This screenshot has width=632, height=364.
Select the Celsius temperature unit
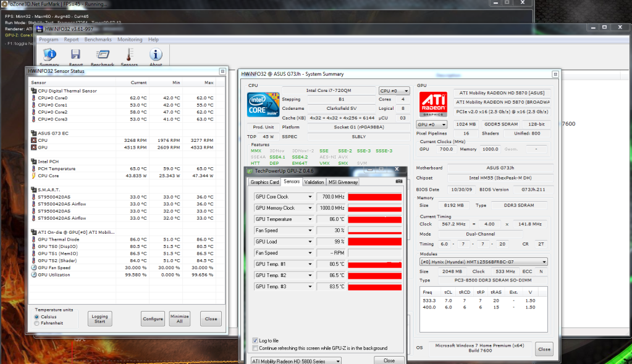[36, 317]
